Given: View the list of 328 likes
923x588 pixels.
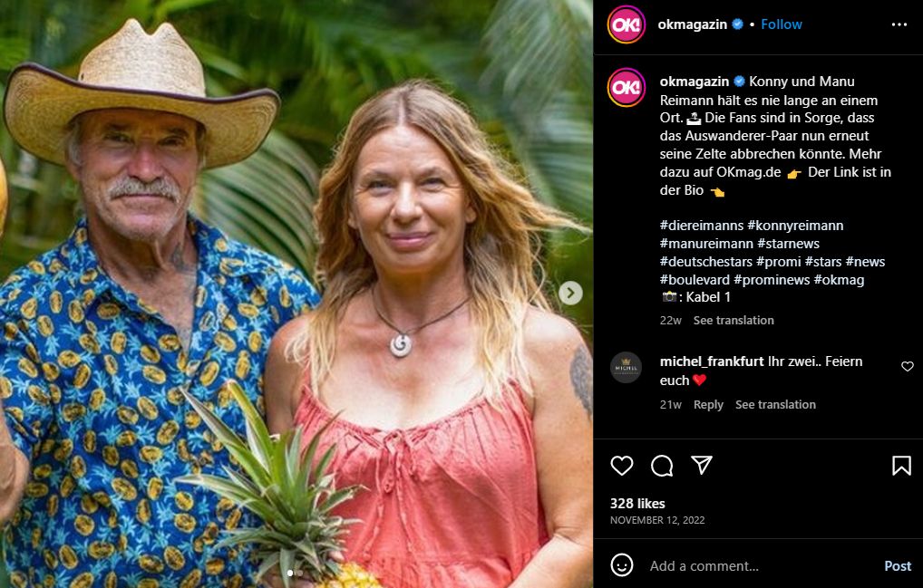Looking at the screenshot, I should point(637,504).
